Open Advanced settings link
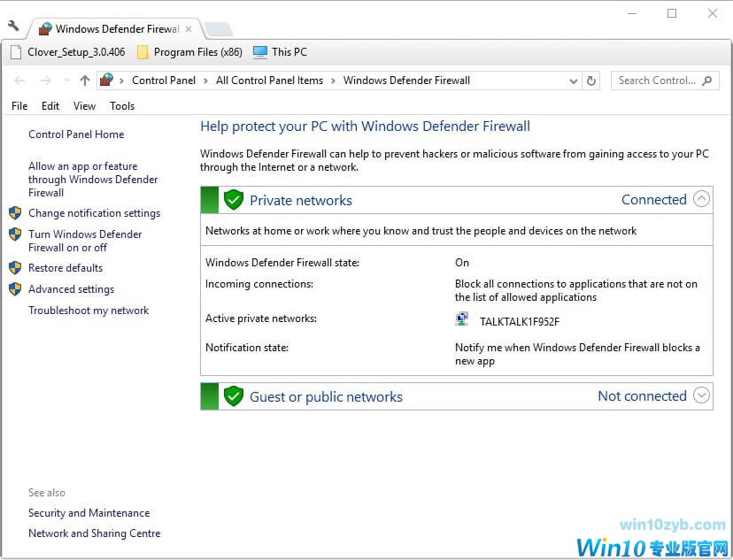 71,289
